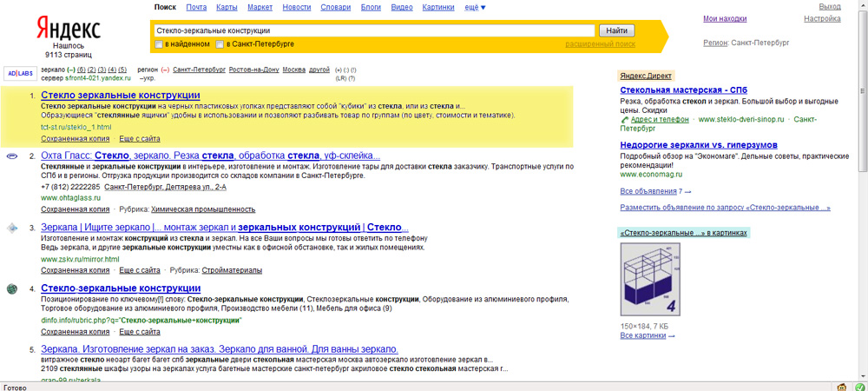Screen dimensions: 868x391
Task: Tick the 'в Санкт-Петербурге' checkbox
Action: click(220, 43)
